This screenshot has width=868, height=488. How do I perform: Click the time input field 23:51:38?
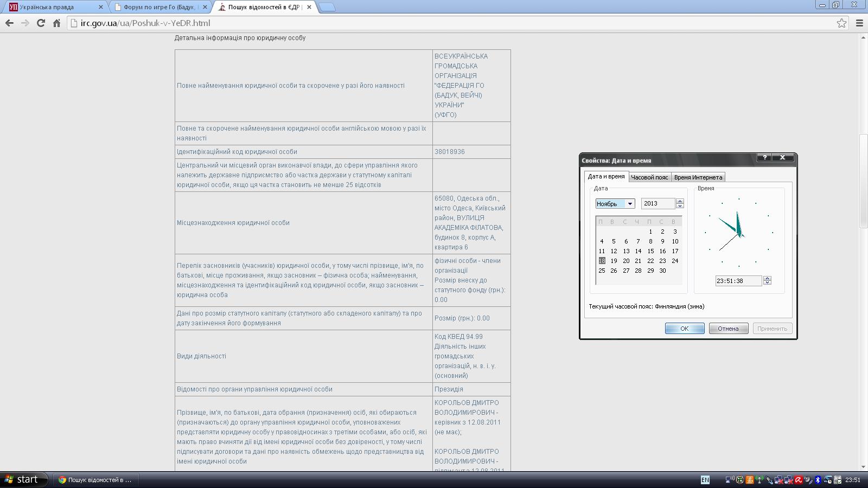pos(738,281)
